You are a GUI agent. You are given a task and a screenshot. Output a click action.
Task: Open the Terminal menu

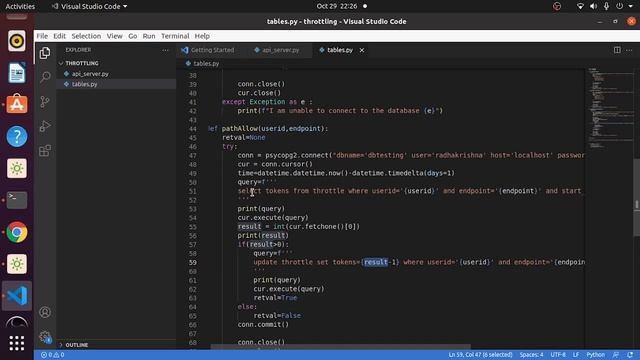pyautogui.click(x=175, y=36)
